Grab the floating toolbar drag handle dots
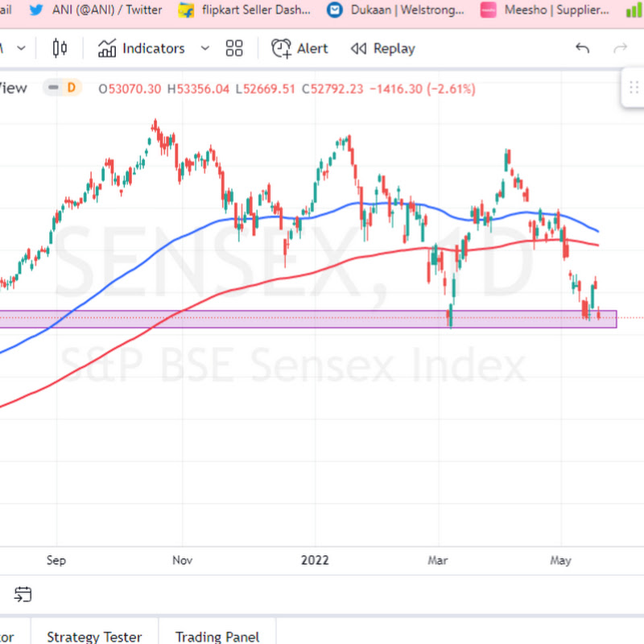The image size is (644, 644). point(634,88)
